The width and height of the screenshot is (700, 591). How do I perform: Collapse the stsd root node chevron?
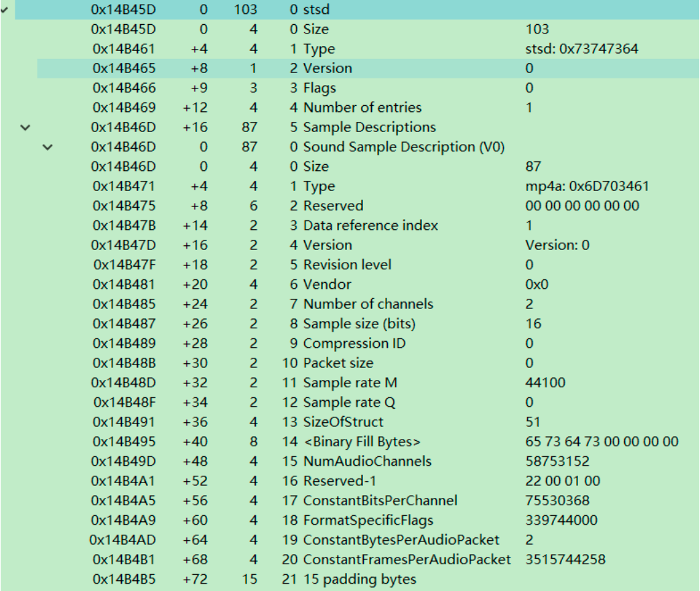(x=5, y=10)
